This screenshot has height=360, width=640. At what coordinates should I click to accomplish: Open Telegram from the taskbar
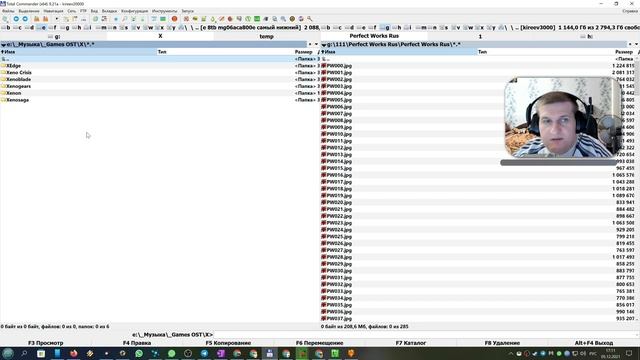[x=204, y=353]
